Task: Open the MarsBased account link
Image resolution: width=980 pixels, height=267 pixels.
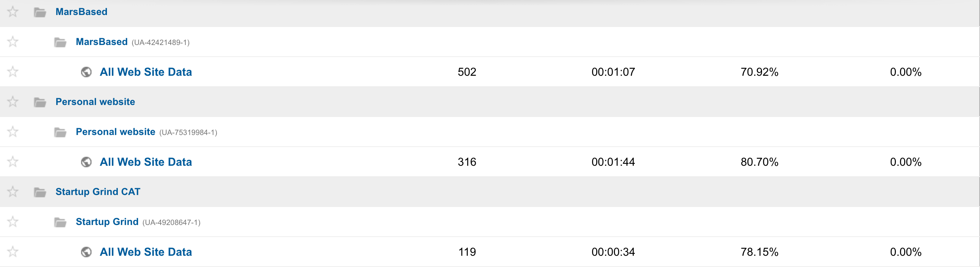Action: 81,12
